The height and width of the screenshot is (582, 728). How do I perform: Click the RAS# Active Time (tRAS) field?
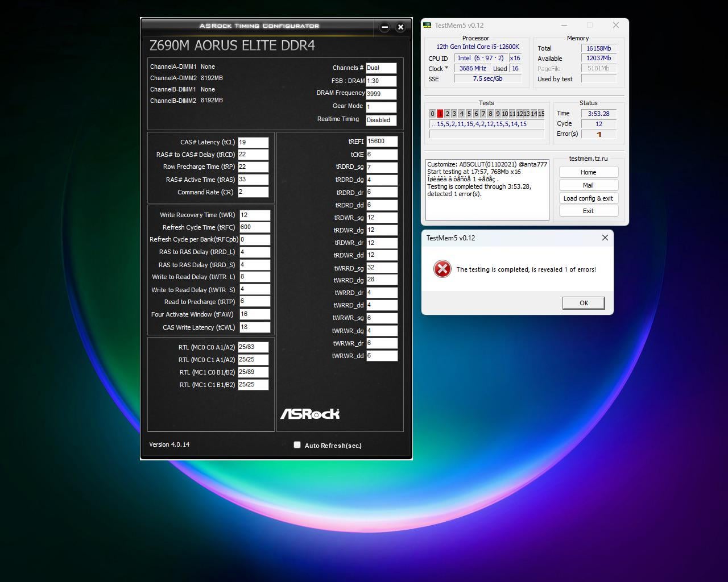[253, 180]
